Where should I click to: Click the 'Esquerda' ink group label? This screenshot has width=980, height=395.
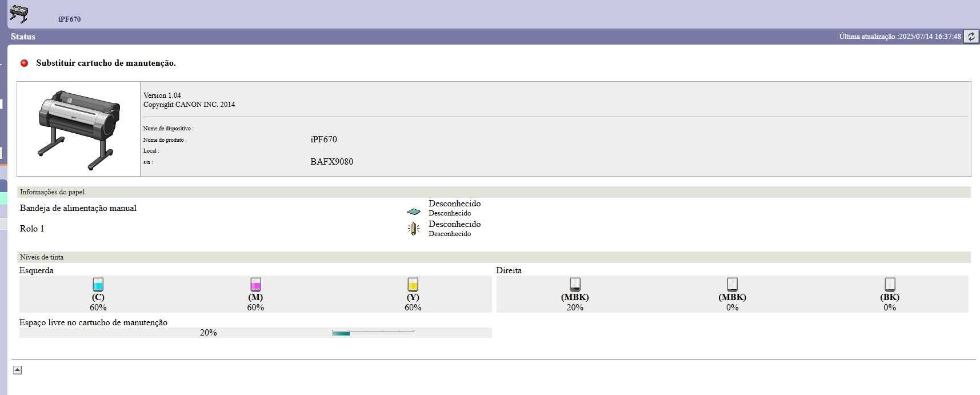pyautogui.click(x=37, y=270)
